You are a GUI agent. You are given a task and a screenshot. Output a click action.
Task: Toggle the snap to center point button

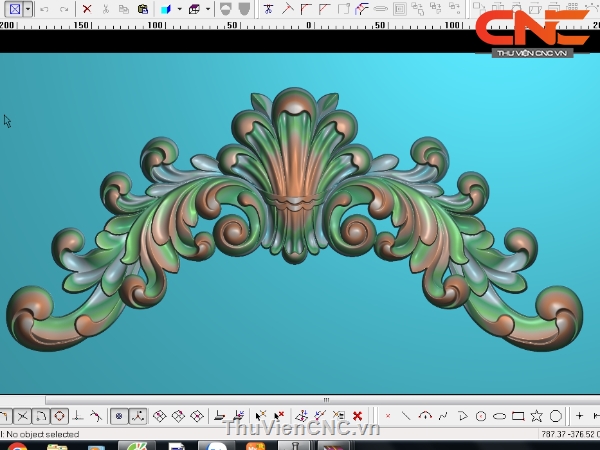click(119, 416)
